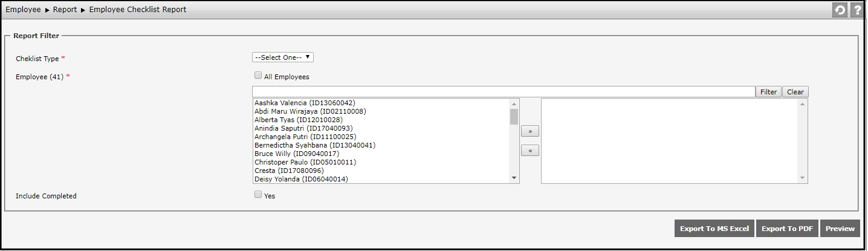Image resolution: width=868 pixels, height=251 pixels.
Task: Click the move left («) arrow button
Action: [530, 151]
